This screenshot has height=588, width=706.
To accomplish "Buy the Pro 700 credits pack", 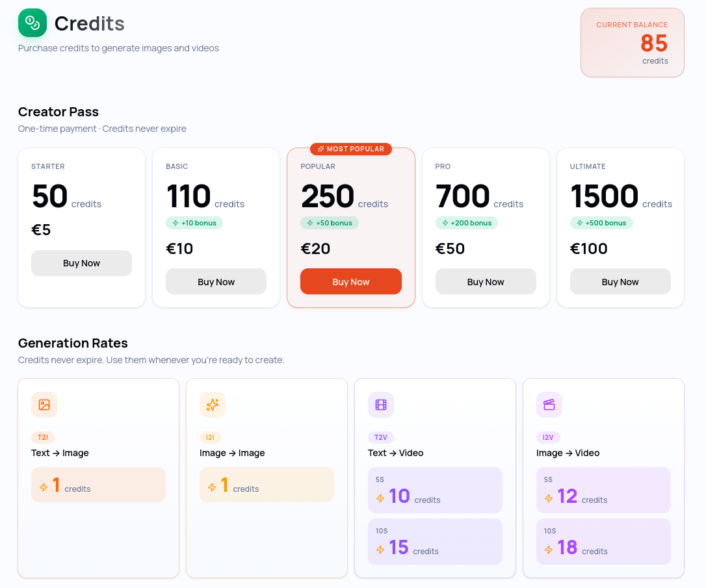I will tap(486, 281).
